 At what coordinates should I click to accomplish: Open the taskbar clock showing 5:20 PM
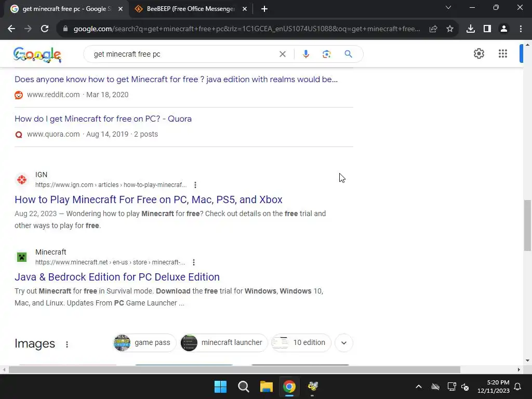494,387
